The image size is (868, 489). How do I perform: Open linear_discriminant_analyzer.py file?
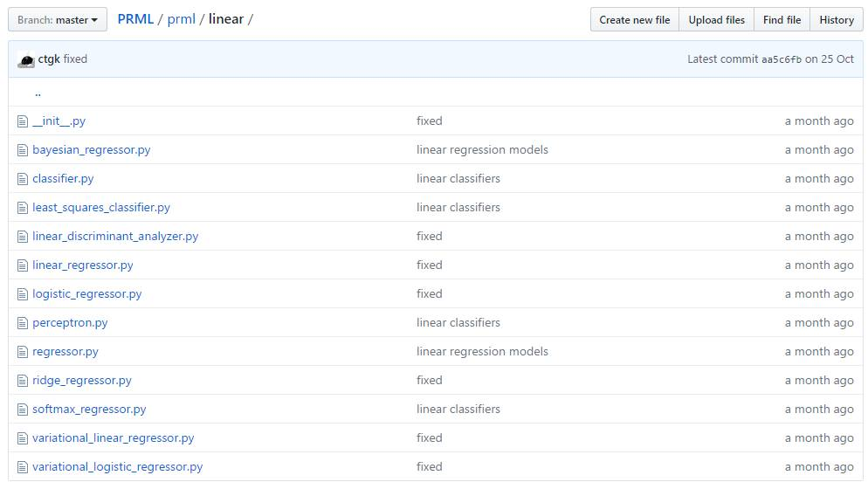point(115,237)
